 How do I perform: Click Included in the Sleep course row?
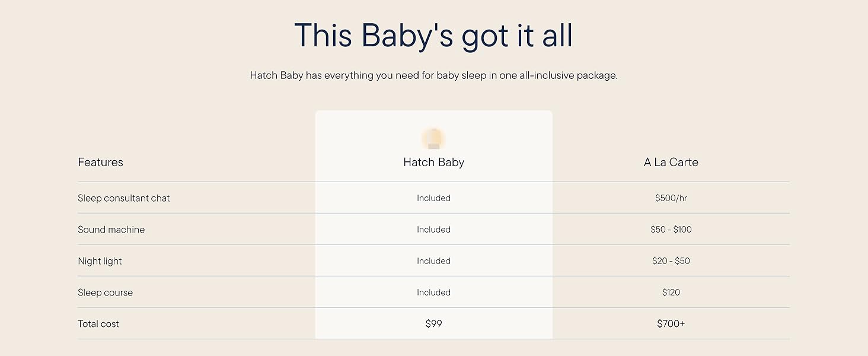(433, 293)
